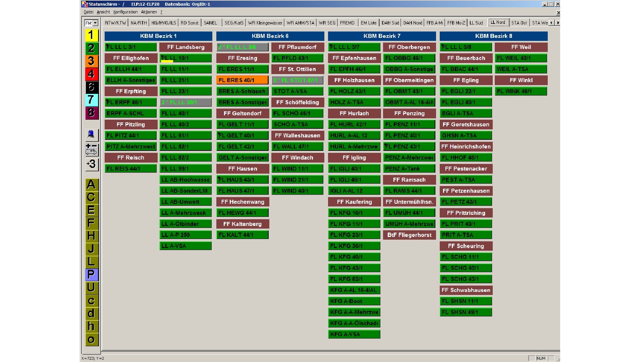Click the olive letter H status button

91,236
